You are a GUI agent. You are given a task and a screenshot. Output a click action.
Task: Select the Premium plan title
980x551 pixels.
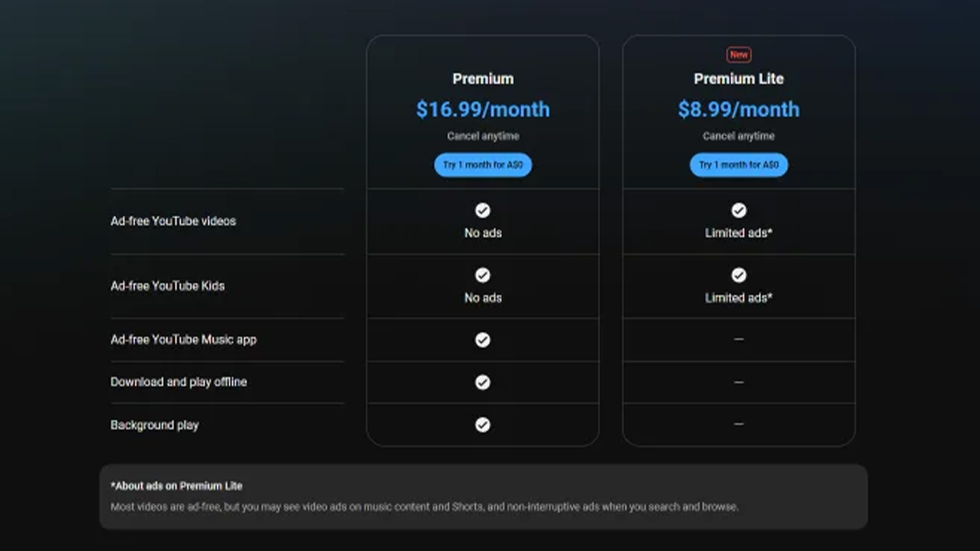click(483, 79)
